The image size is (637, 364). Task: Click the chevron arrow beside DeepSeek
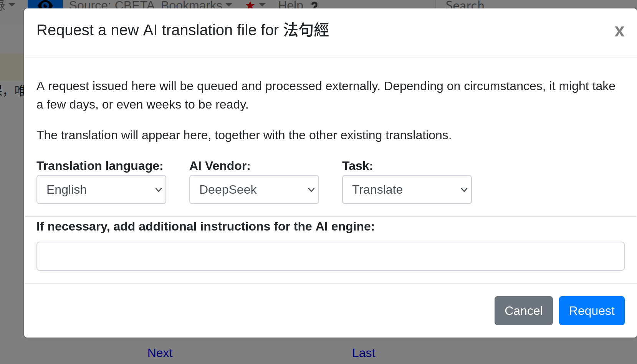311,190
